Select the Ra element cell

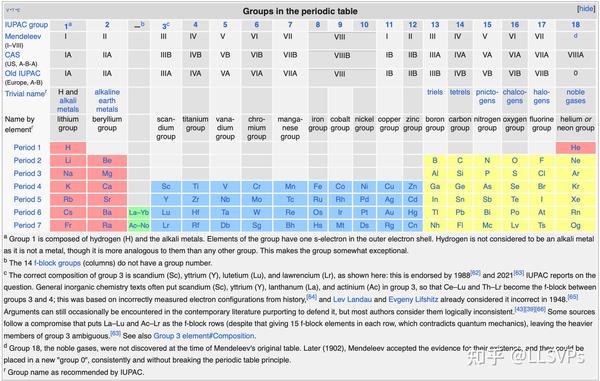point(107,225)
